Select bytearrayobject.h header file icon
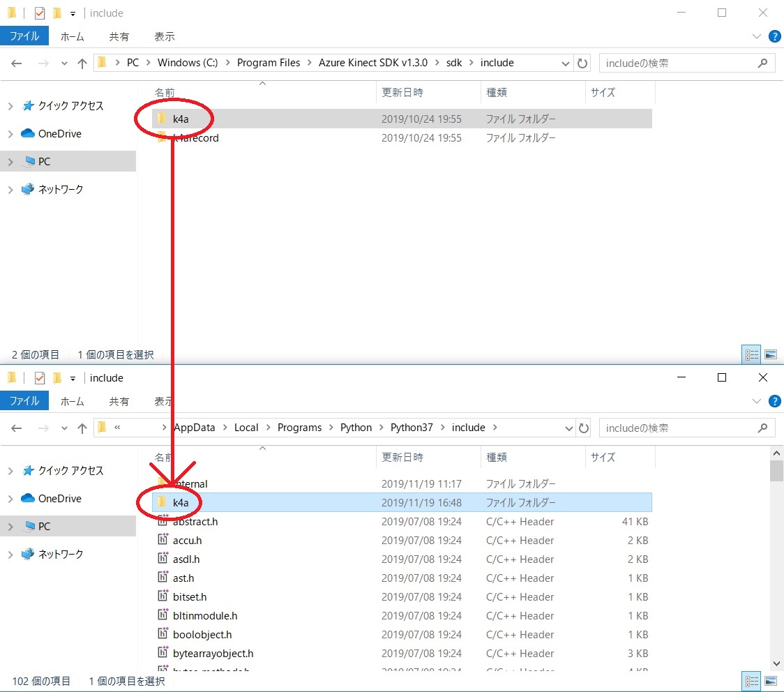The height and width of the screenshot is (692, 784). pos(163,652)
